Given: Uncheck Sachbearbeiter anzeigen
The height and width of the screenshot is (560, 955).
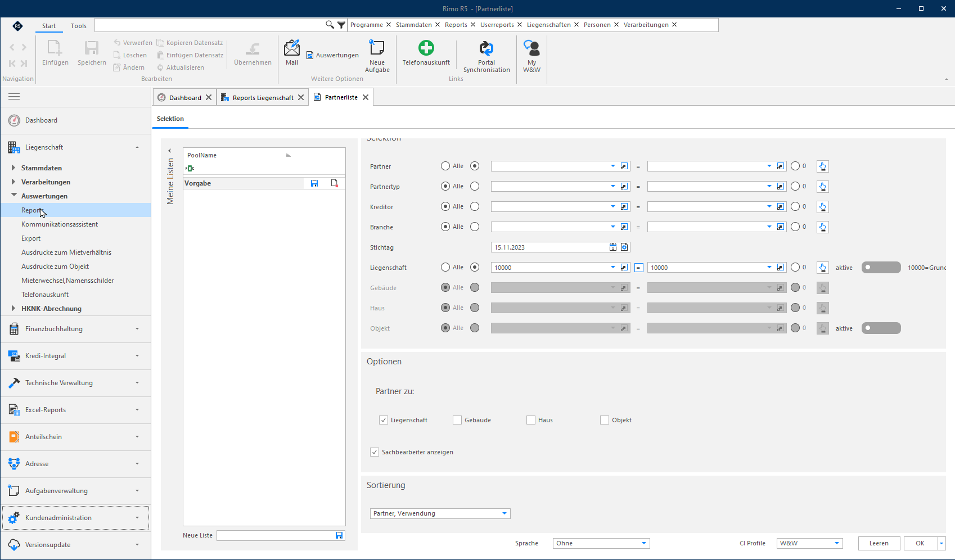Looking at the screenshot, I should click(375, 452).
